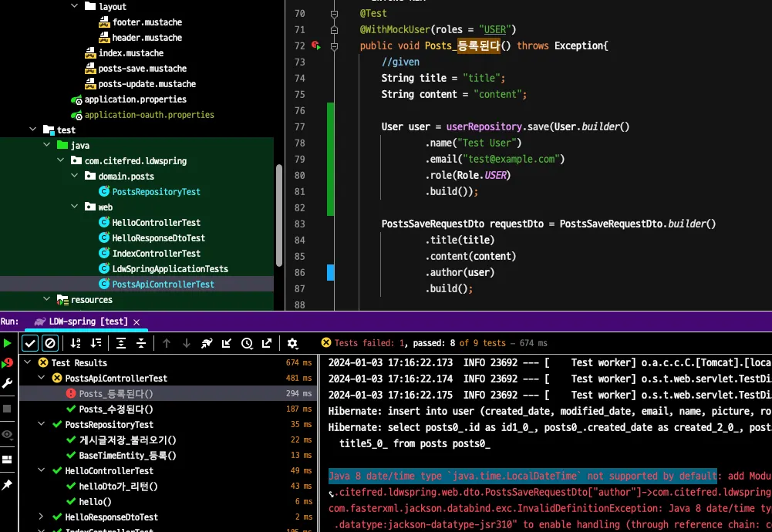Close the LDW-spring [test] tab
772x532 pixels.
137,322
